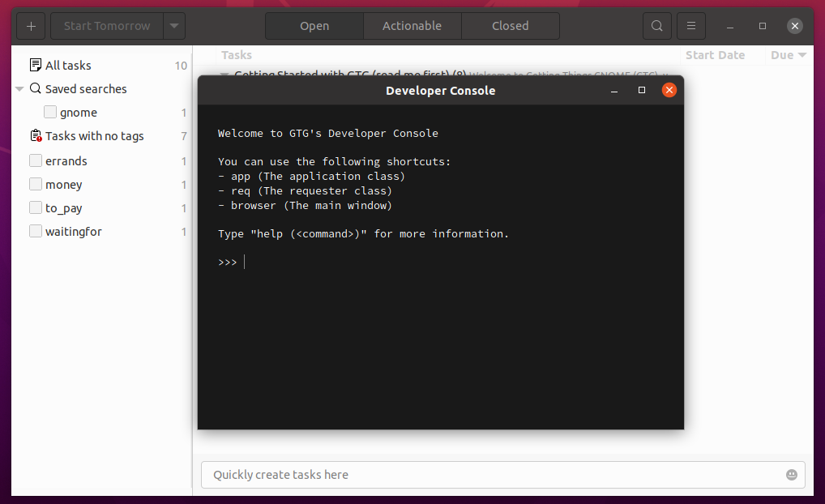Click the emoji picker icon in quick-add field
Viewport: 825px width, 504px height.
792,475
